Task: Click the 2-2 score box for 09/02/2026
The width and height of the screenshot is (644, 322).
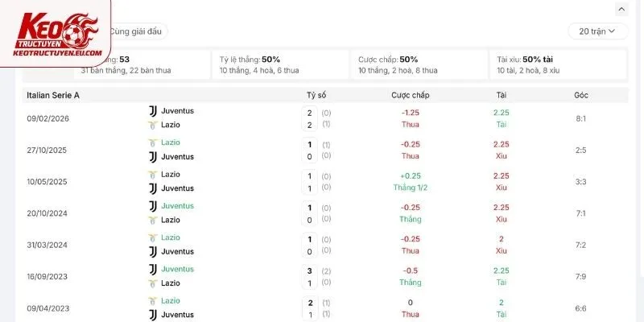Action: click(x=310, y=118)
